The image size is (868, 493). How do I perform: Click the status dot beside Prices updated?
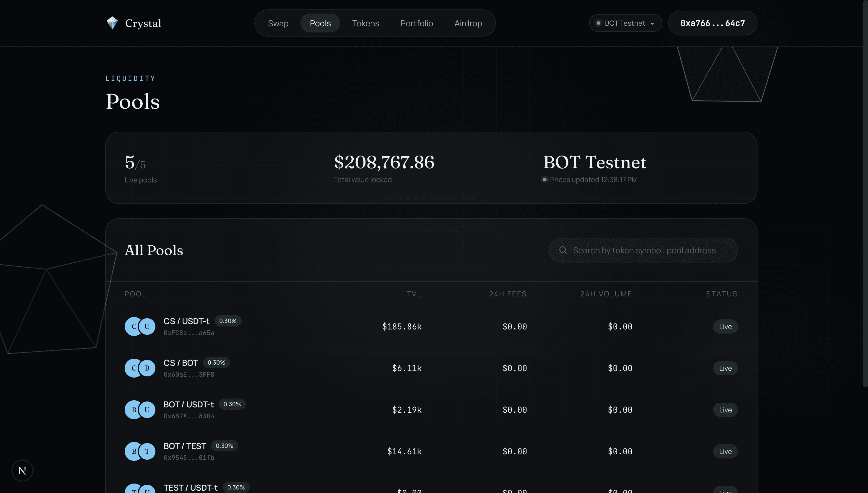coord(544,179)
